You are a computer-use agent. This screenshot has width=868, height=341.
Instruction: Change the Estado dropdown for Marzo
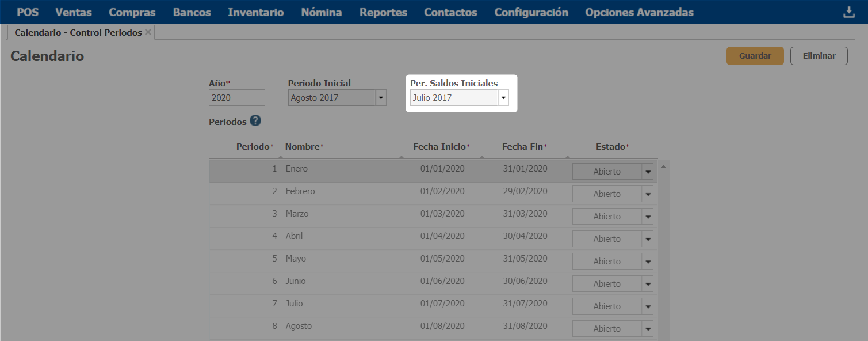[648, 217]
